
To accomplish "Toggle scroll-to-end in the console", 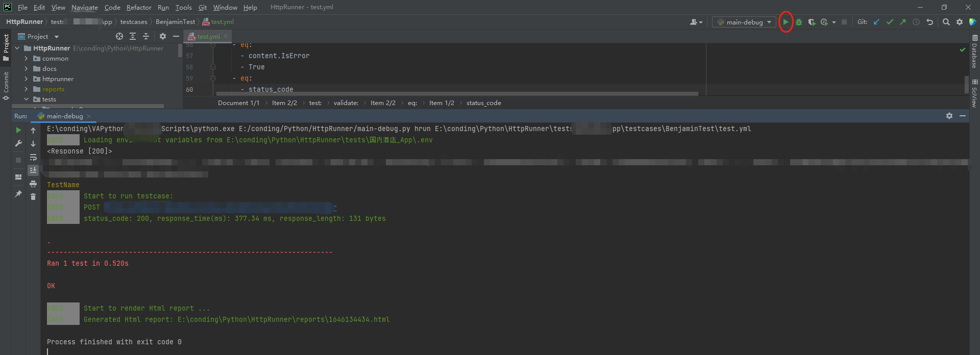I will coord(33,170).
